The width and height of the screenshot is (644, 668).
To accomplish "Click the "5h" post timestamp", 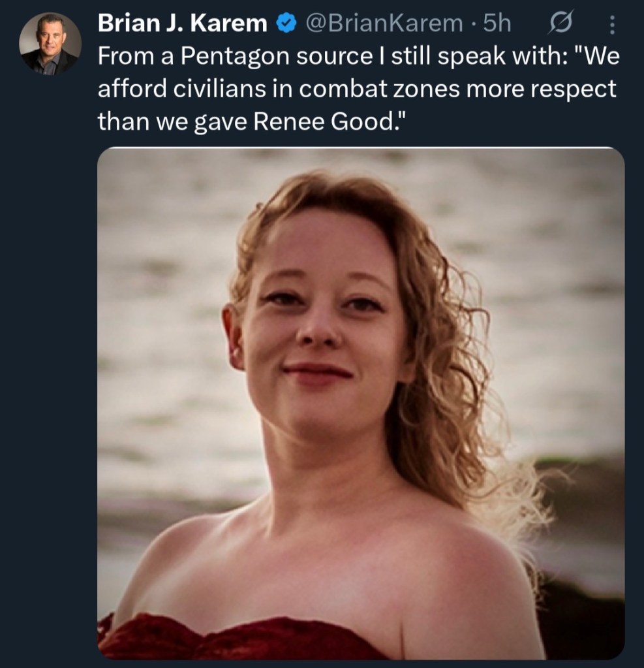I will point(496,24).
